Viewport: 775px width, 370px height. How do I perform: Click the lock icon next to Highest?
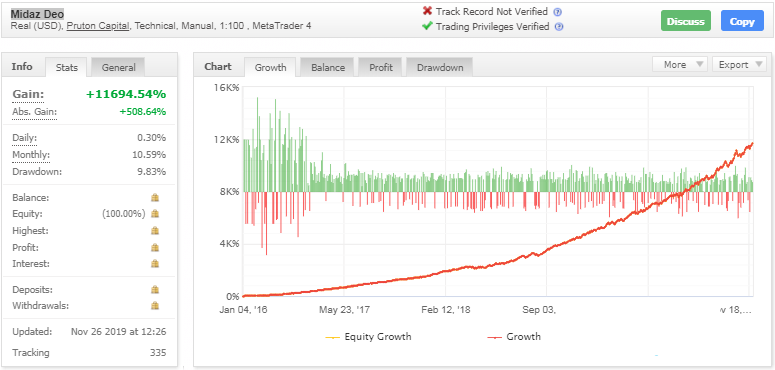tap(155, 231)
